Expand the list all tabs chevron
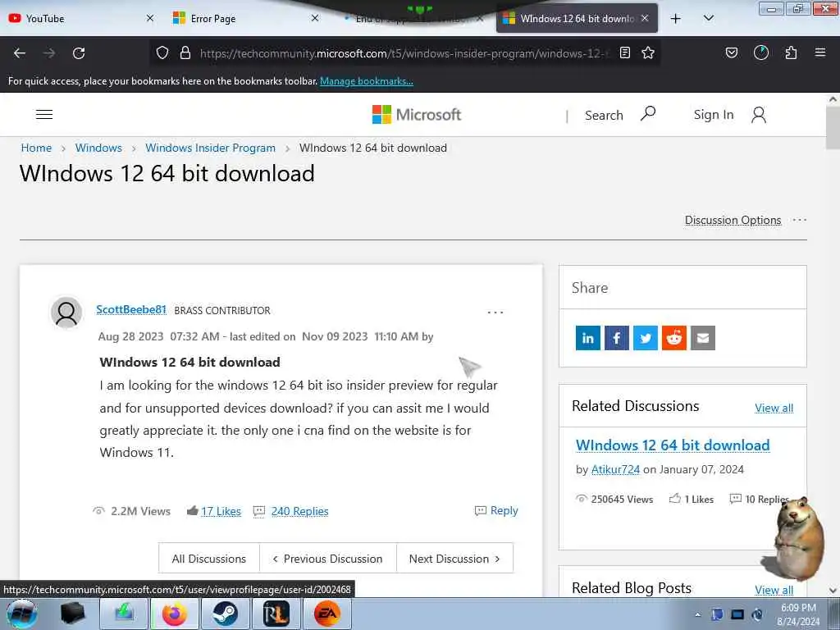The width and height of the screenshot is (840, 630). [708, 18]
